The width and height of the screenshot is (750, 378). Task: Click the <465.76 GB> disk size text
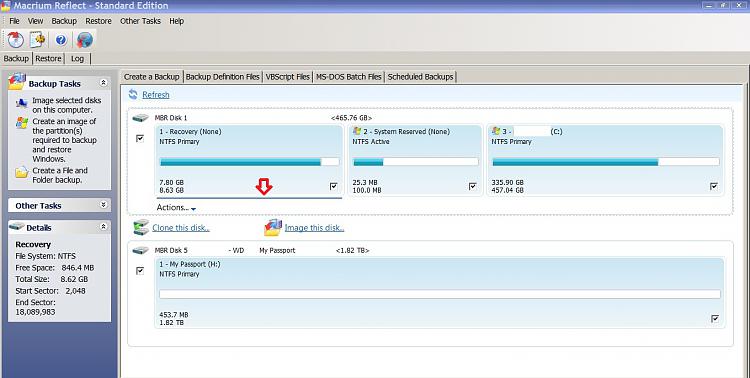[x=351, y=118]
